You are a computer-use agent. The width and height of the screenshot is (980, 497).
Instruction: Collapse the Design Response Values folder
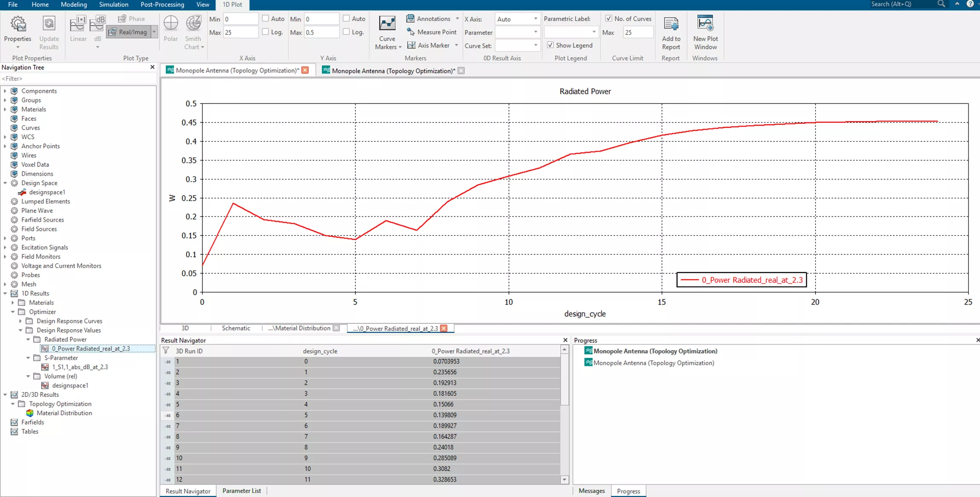click(20, 330)
